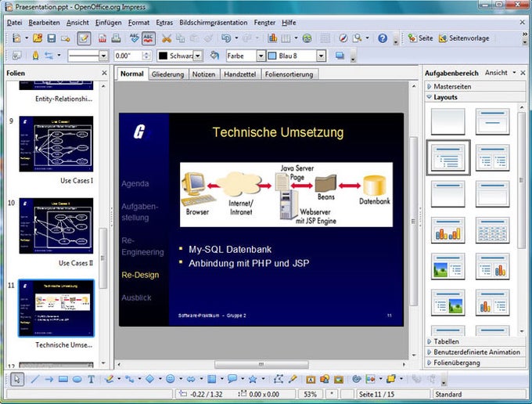Click the Zoom magnifier icon

(x=358, y=38)
